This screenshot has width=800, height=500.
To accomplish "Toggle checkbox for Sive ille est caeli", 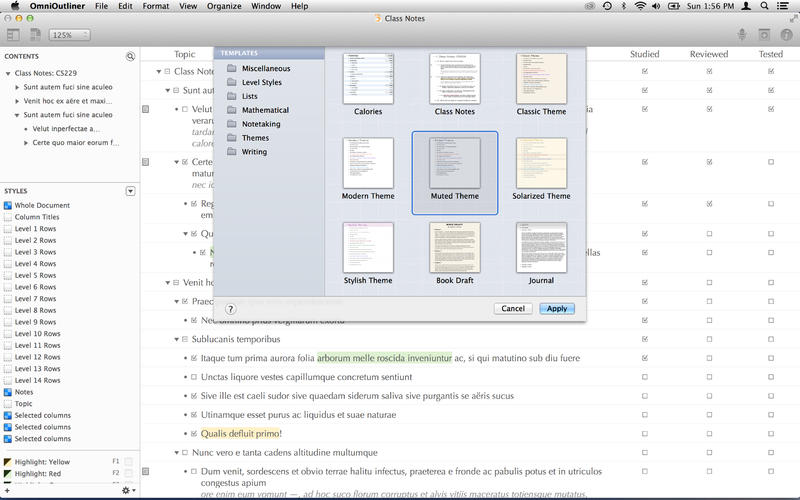I will pos(194,395).
